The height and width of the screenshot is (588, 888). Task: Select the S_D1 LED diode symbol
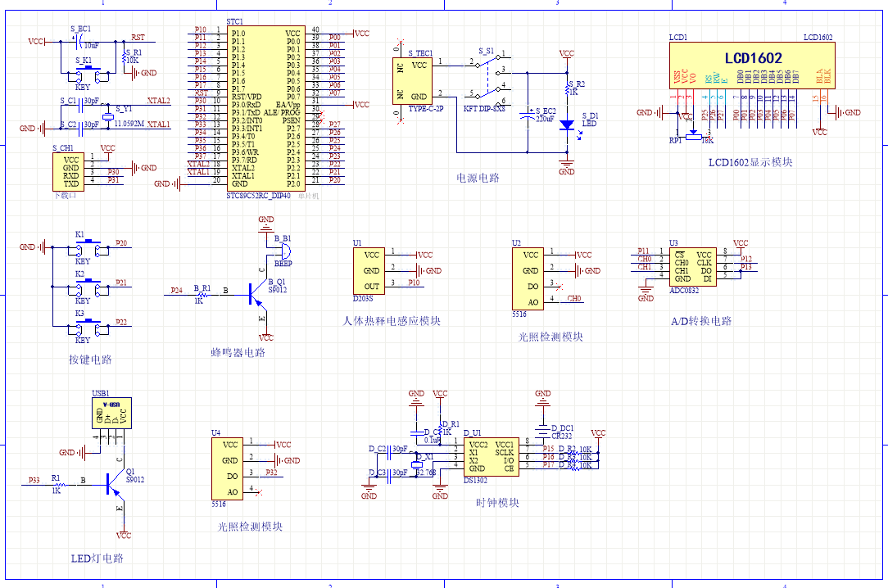[x=567, y=125]
